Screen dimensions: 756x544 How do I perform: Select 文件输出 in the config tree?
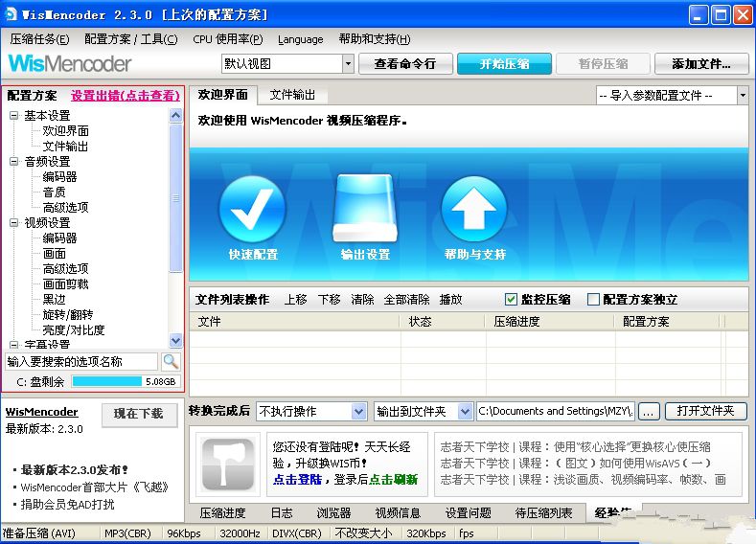[65, 147]
